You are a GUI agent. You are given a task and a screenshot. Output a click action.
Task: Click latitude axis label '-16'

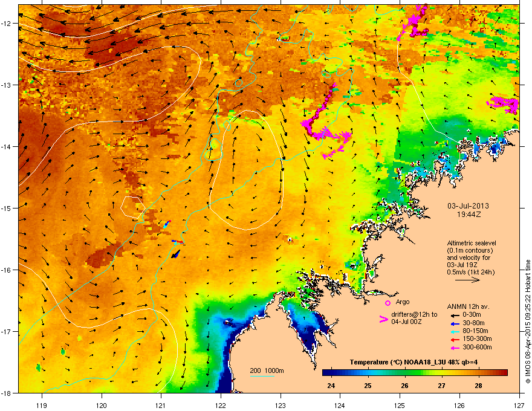7,270
